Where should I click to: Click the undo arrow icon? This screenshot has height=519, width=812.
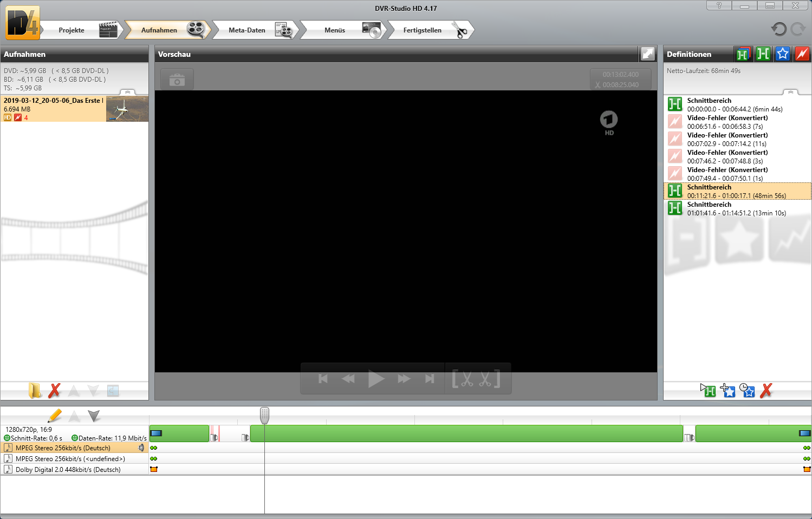pyautogui.click(x=778, y=29)
